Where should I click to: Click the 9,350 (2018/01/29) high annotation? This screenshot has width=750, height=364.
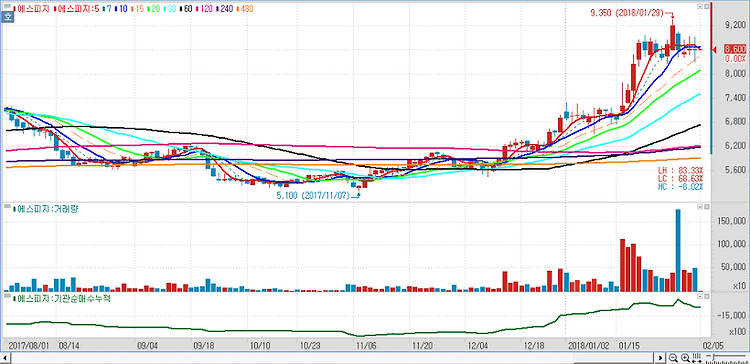627,14
